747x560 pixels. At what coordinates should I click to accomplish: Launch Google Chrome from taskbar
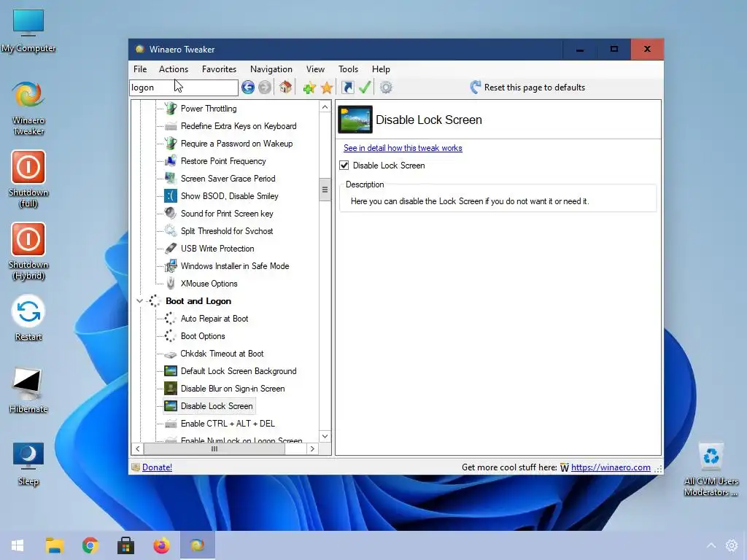(x=90, y=545)
